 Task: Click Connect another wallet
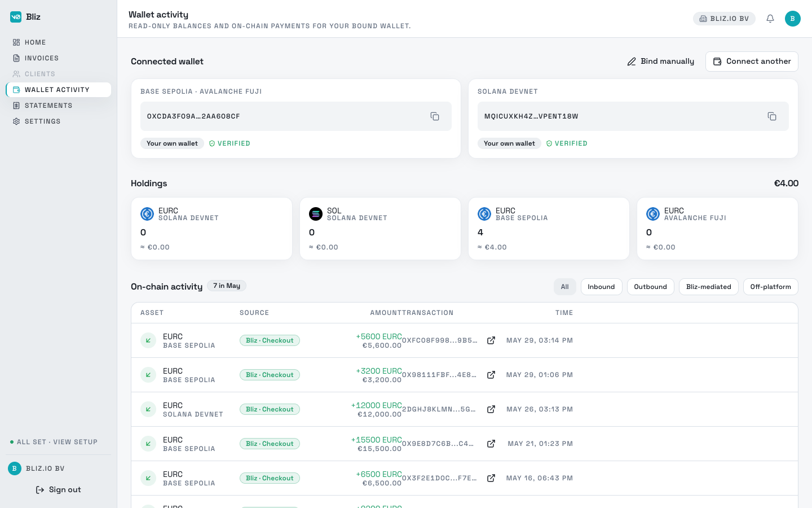pos(752,62)
